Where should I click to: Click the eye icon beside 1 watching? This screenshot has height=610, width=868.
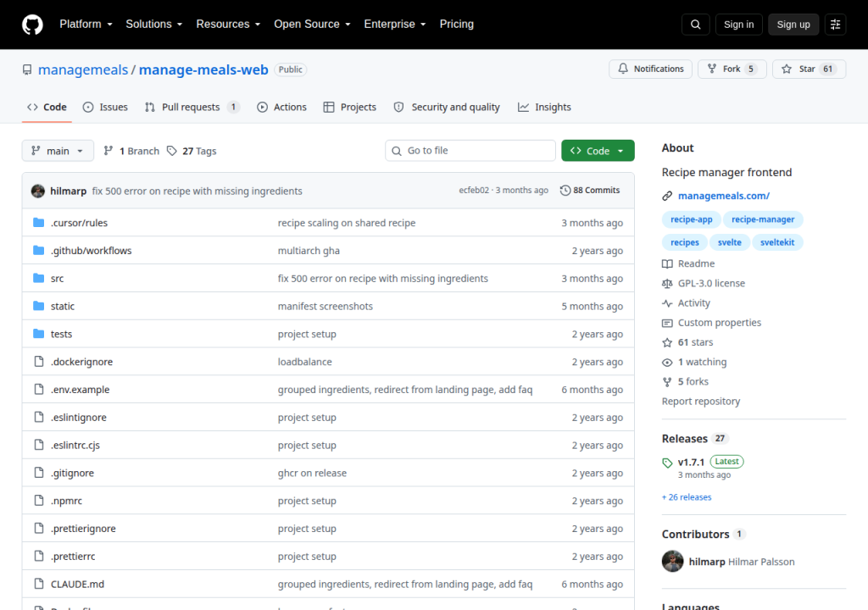click(667, 363)
